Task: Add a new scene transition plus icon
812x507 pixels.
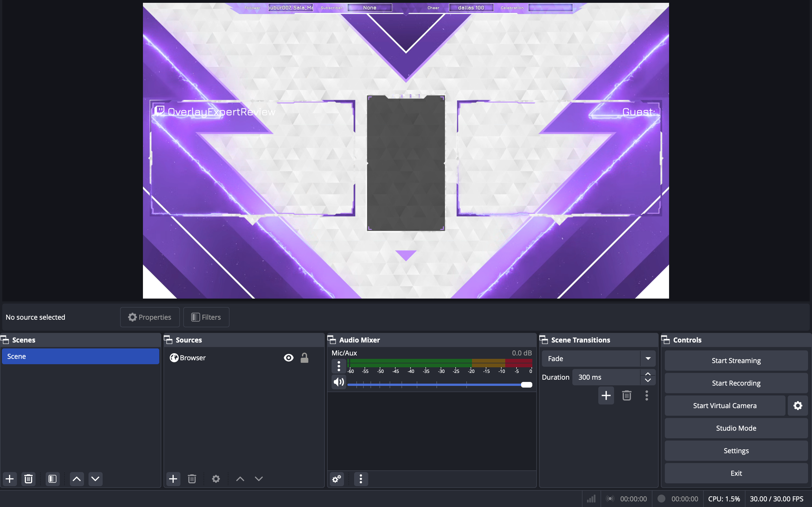Action: pyautogui.click(x=606, y=396)
